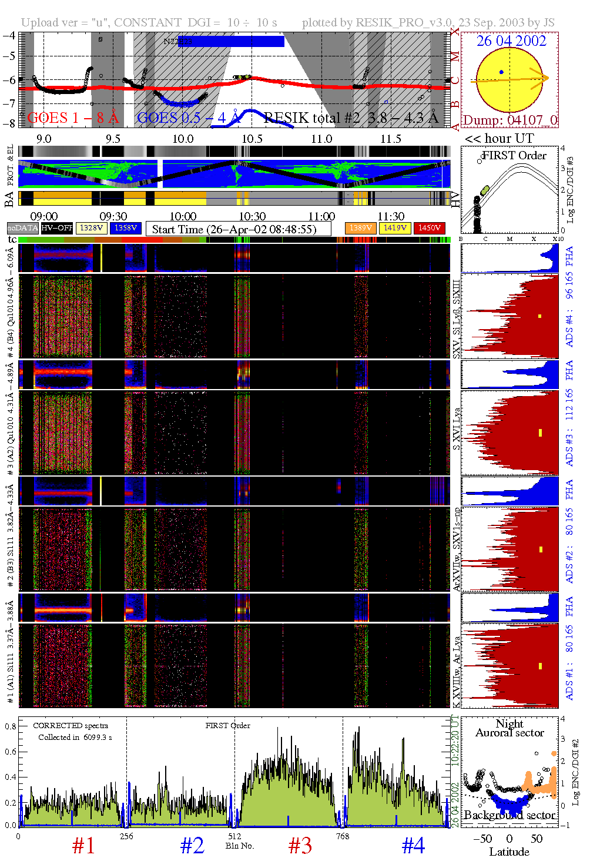
Task: Click the blue N22E23 flare bar
Action: click(x=230, y=41)
